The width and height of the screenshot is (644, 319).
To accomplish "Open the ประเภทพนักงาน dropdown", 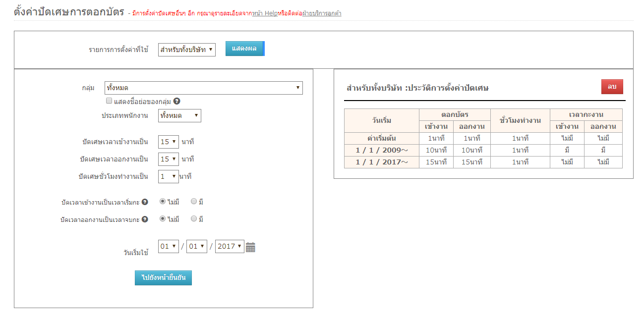I will point(179,116).
